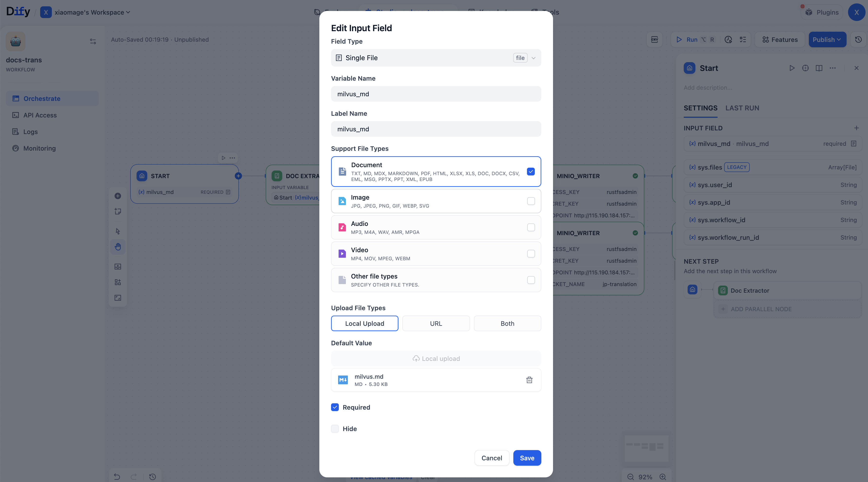This screenshot has height=482, width=868.
Task: Add a new input field plus icon
Action: (x=856, y=128)
